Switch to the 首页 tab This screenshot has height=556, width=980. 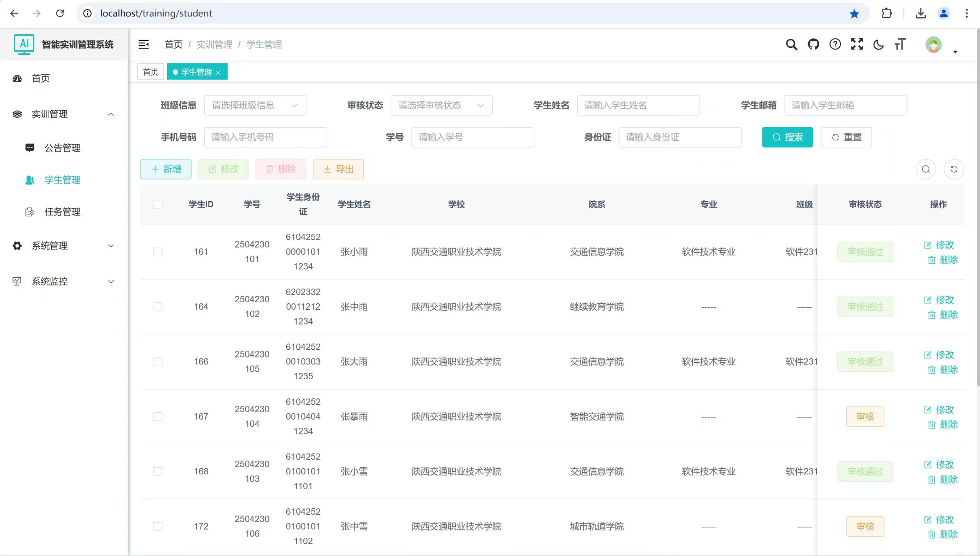(151, 72)
